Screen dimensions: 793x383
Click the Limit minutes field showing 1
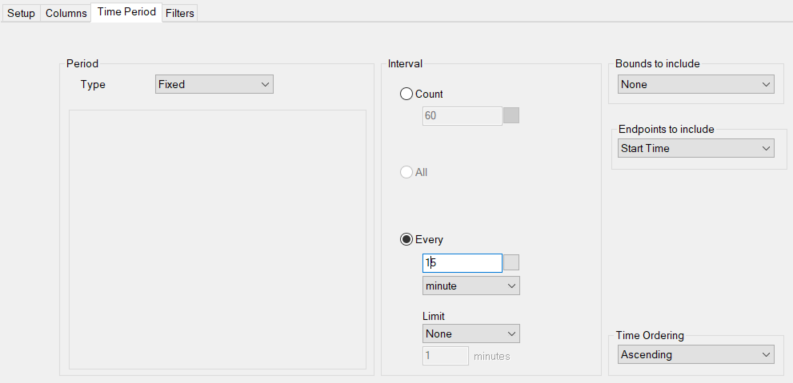coord(446,356)
